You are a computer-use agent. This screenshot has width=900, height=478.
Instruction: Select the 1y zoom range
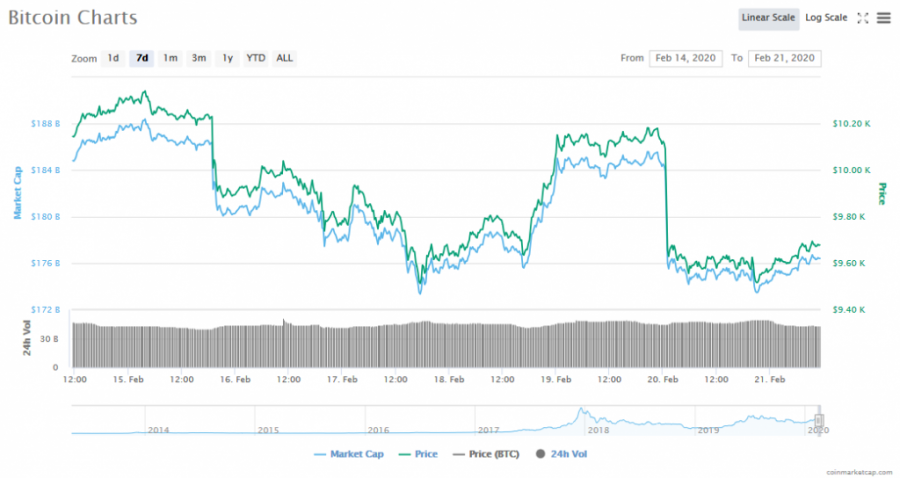(227, 58)
